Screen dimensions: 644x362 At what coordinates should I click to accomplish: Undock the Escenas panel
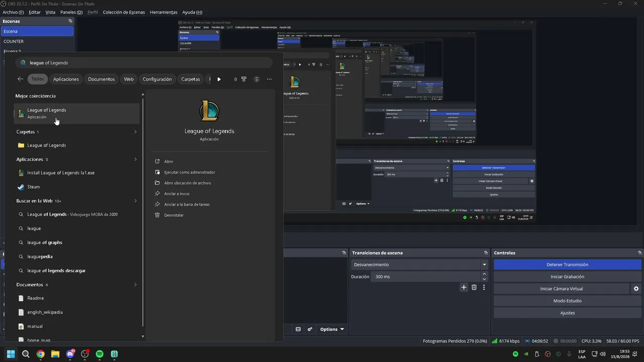pos(70,21)
